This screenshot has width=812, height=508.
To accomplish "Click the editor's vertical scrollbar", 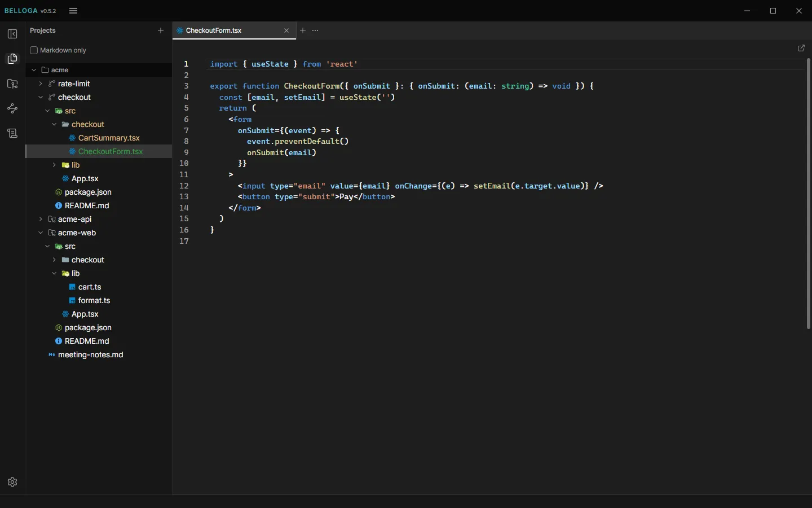I will tap(809, 193).
